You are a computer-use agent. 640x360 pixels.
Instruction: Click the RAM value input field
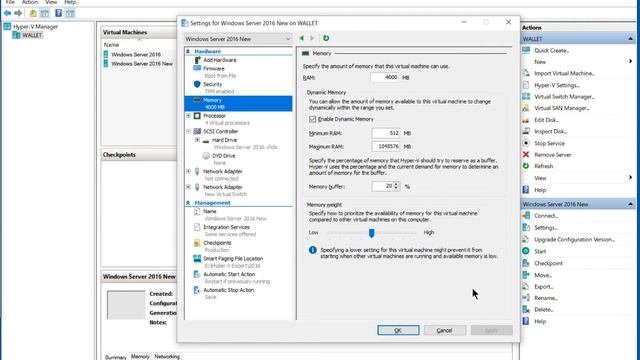click(385, 77)
